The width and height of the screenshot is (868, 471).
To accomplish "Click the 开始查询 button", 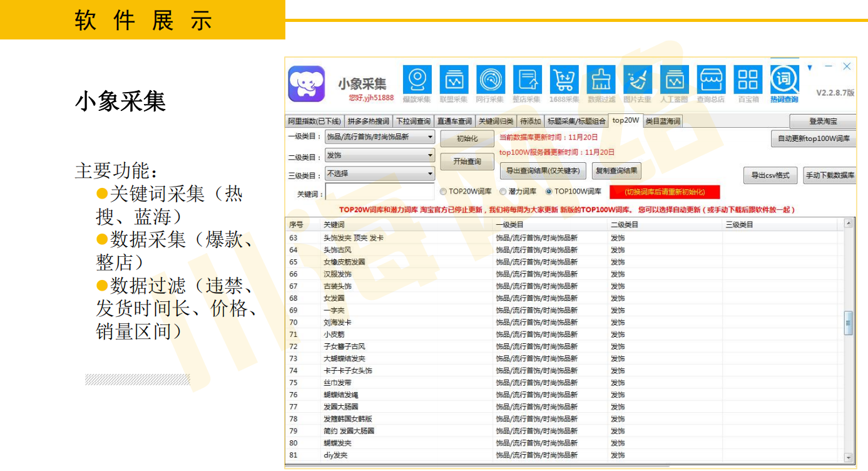I will click(467, 162).
